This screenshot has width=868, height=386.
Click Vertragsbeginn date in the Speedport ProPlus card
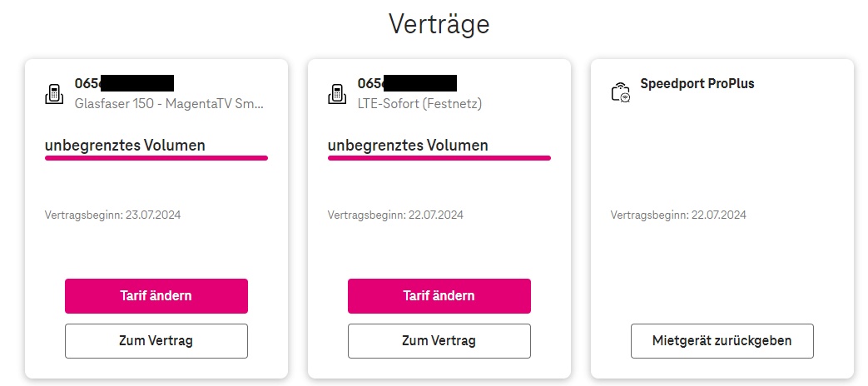pos(678,215)
